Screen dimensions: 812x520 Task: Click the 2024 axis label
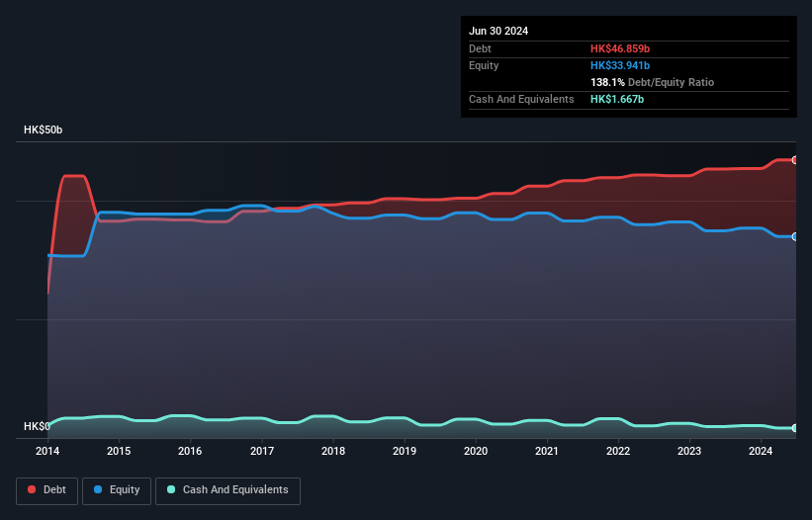click(761, 451)
